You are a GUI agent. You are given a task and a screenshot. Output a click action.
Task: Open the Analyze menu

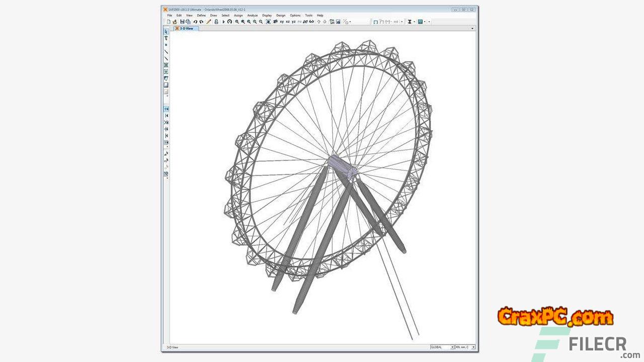[x=252, y=16]
